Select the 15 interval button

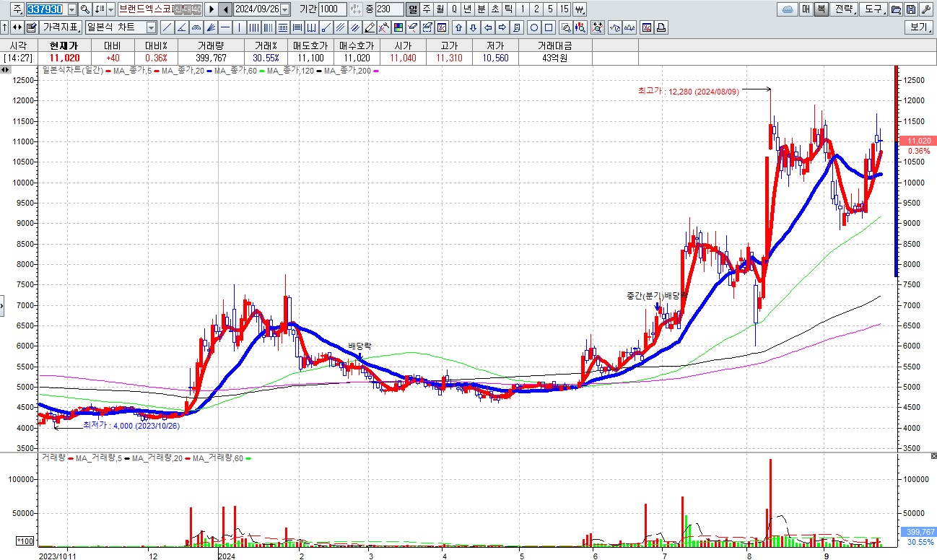coord(565,9)
